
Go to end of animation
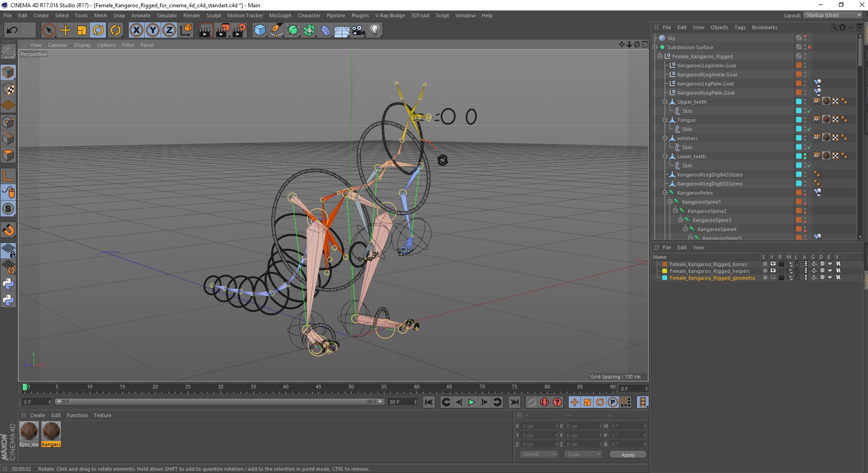point(514,402)
